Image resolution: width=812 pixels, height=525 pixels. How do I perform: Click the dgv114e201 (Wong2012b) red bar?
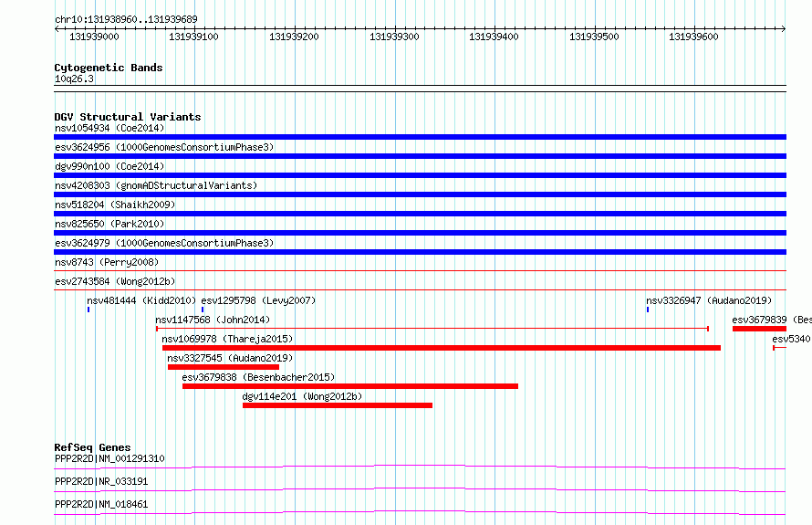pyautogui.click(x=338, y=405)
